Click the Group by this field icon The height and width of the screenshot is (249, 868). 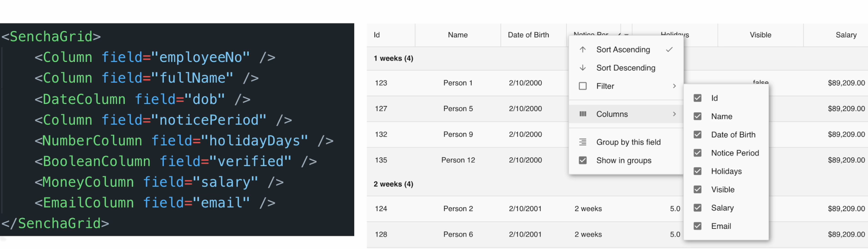583,142
